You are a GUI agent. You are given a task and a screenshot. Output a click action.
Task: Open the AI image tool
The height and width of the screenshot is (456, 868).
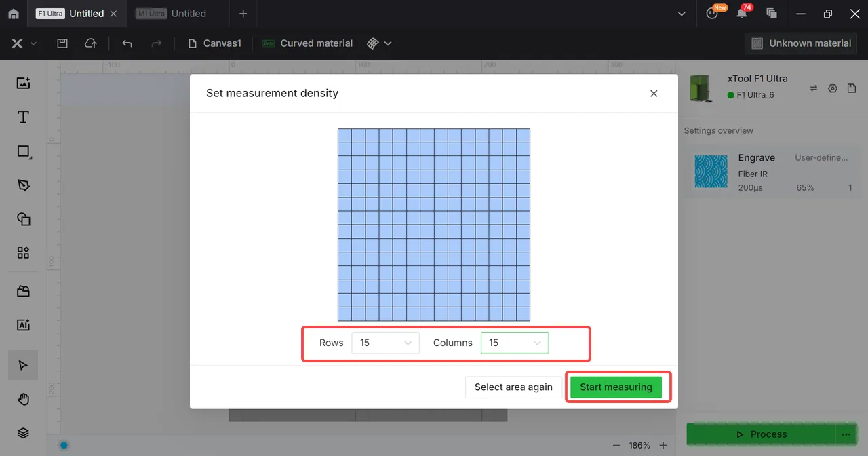[23, 325]
